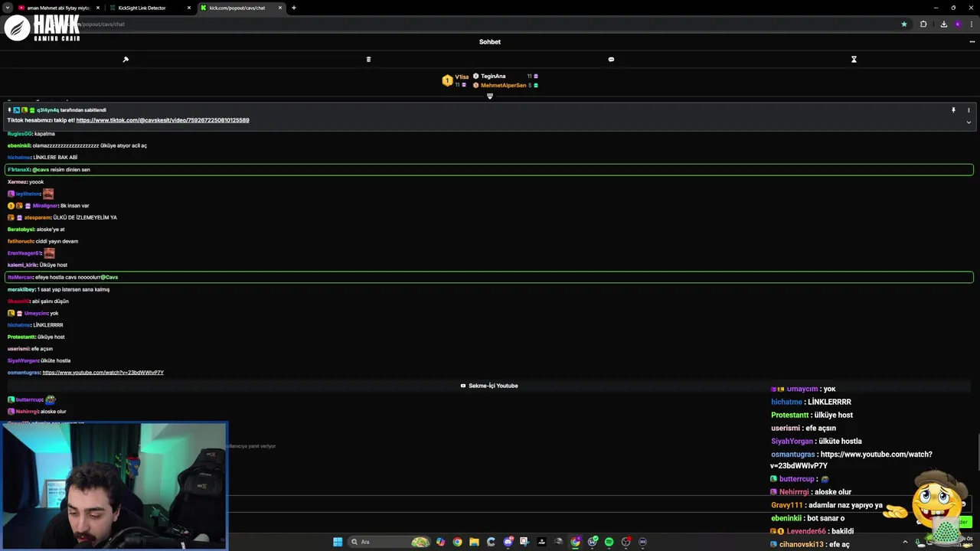Click the hourglass slow-mode icon
The width and height of the screenshot is (980, 551).
[x=854, y=59]
